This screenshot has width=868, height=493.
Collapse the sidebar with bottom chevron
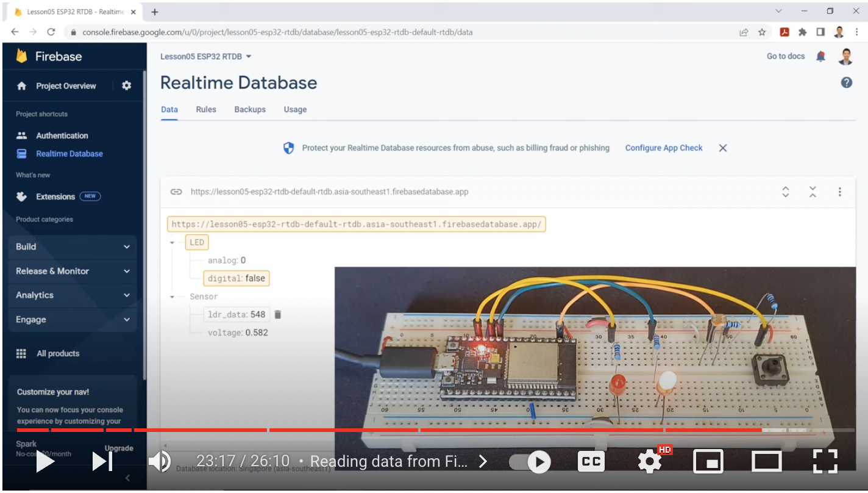127,478
